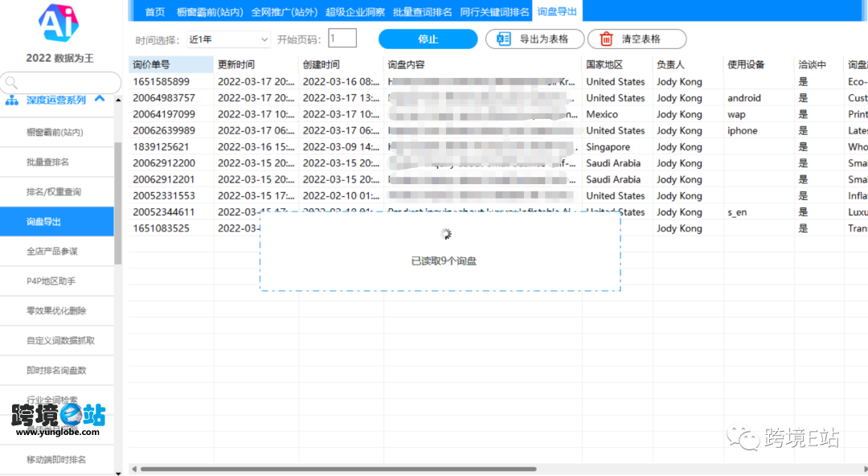Select inquiry number 20064197099
The height and width of the screenshot is (476, 868).
pyautogui.click(x=164, y=114)
